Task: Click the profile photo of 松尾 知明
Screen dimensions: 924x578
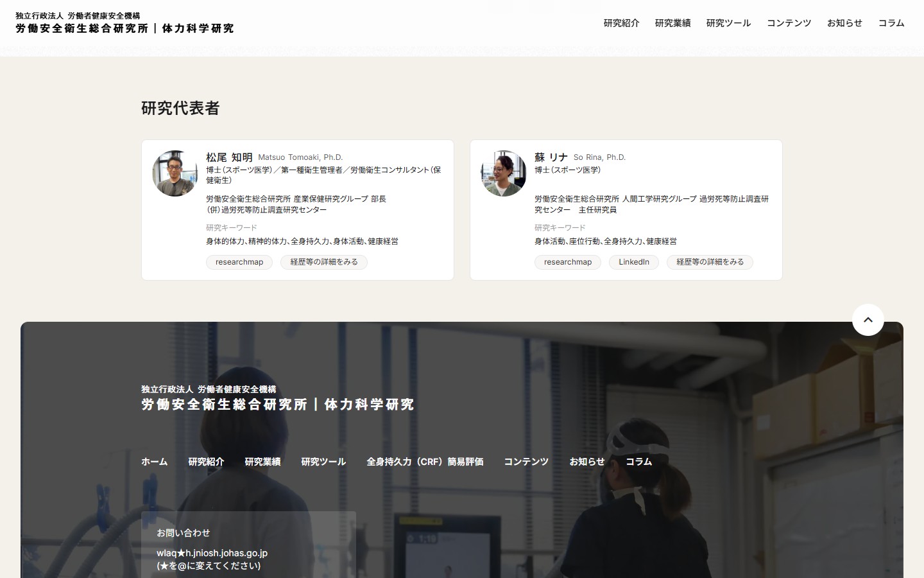Action: 175,173
